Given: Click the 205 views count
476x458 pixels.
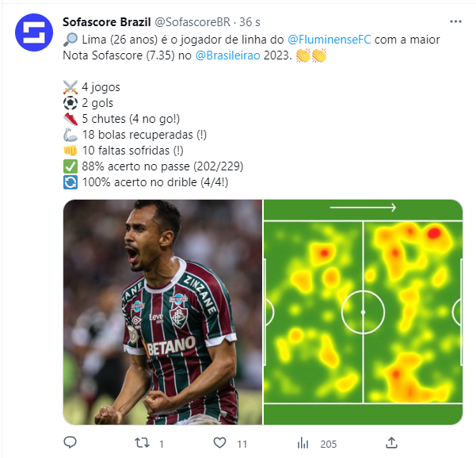Looking at the screenshot, I should 329,444.
